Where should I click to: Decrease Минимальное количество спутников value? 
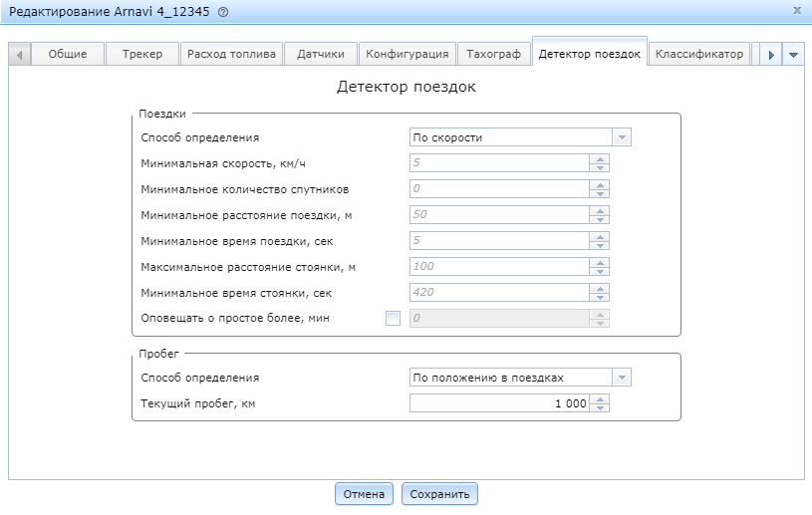(x=600, y=193)
